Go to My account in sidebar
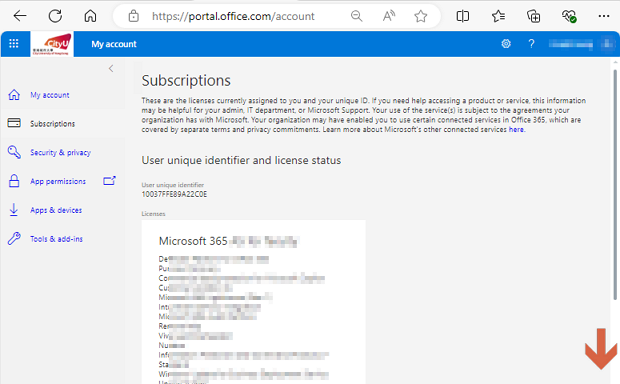620x384 pixels. (50, 95)
